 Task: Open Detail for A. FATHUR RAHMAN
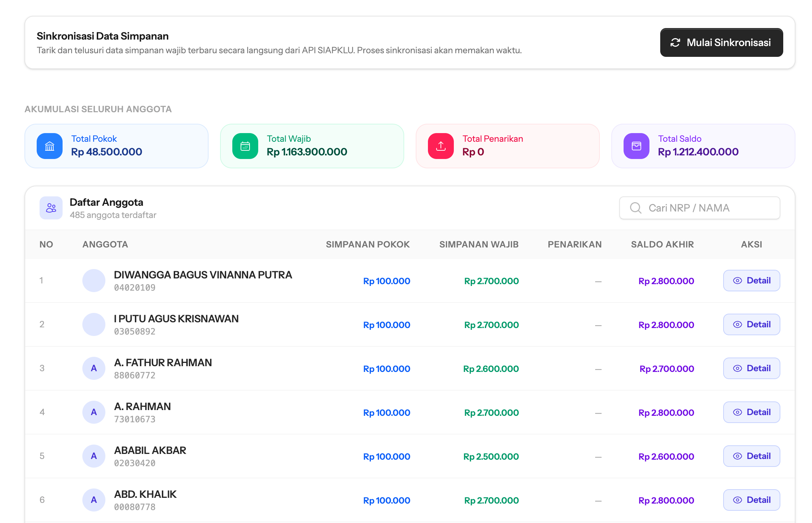[752, 368]
